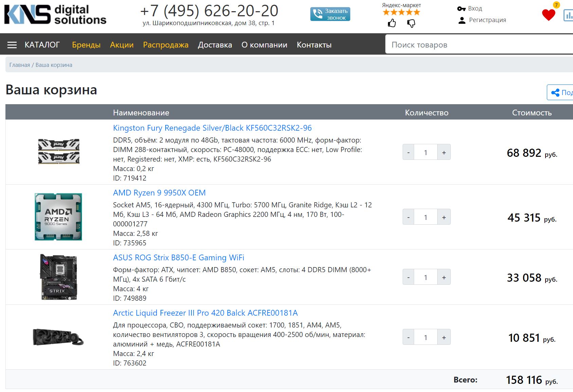Screen dimensions: 573x392
Task: Decrease quantity of AMD Ryzen 9 9950X
Action: [408, 217]
